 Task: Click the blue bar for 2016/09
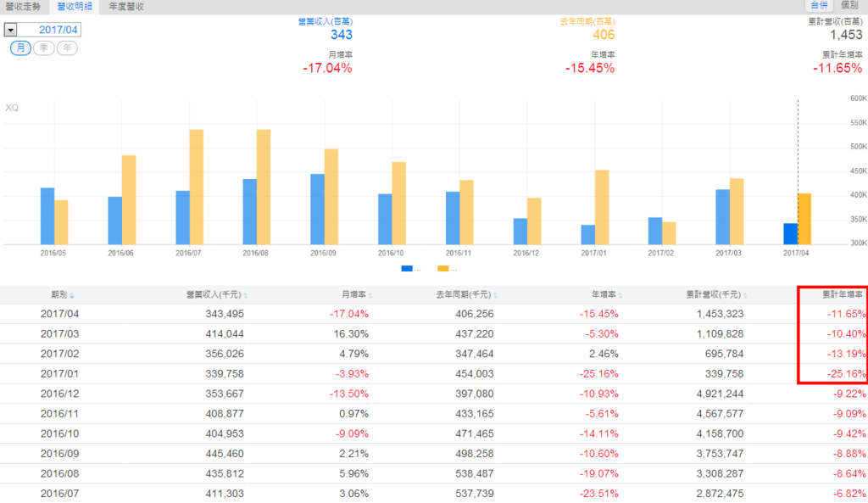[317, 210]
